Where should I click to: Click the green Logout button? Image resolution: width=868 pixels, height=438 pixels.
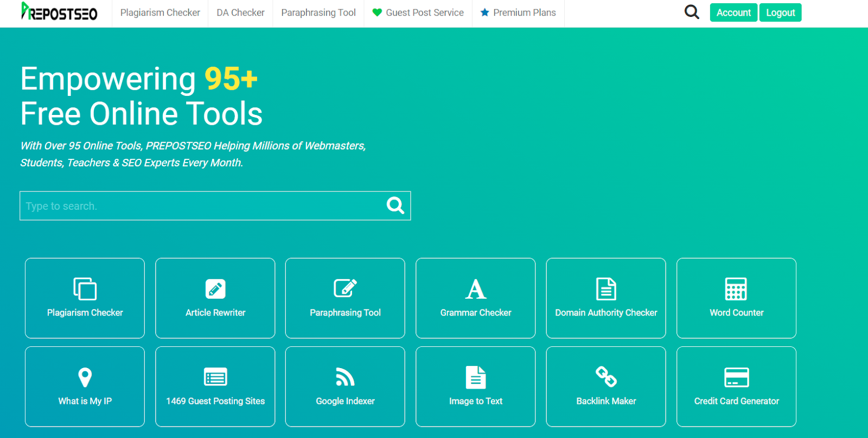tap(780, 12)
